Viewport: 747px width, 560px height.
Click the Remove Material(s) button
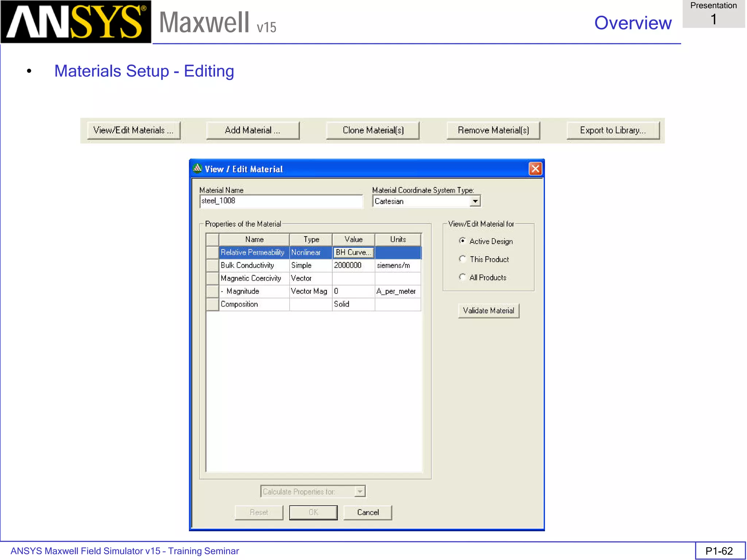(x=493, y=131)
